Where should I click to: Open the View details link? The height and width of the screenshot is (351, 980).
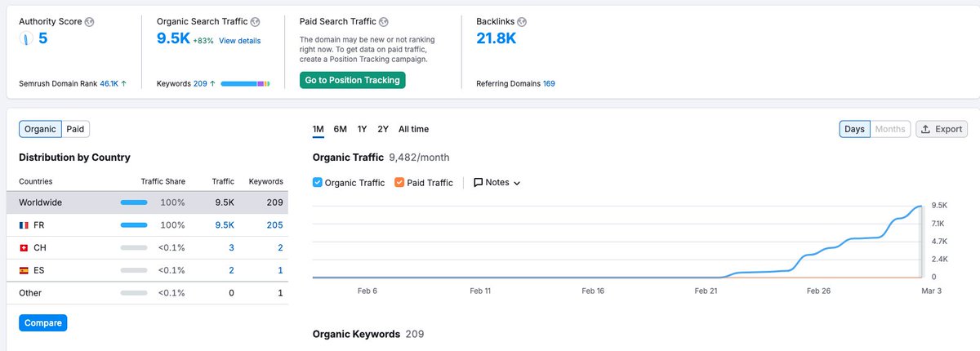[239, 41]
